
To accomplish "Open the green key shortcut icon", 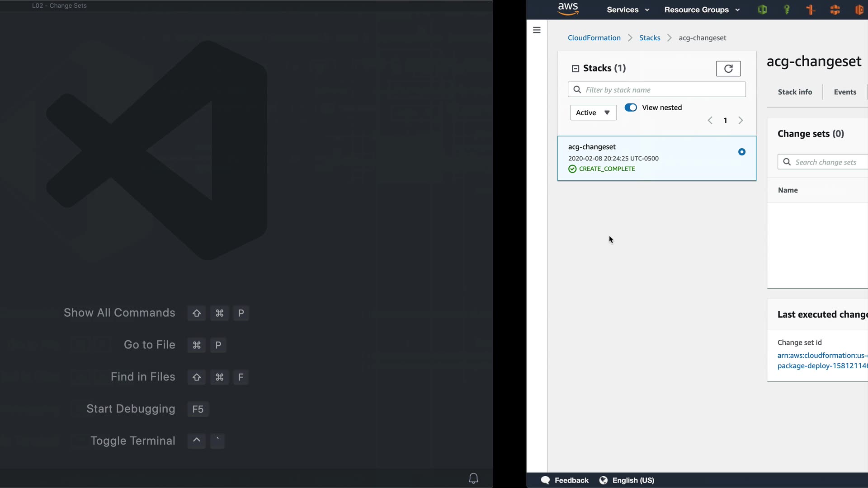I will [x=787, y=9].
